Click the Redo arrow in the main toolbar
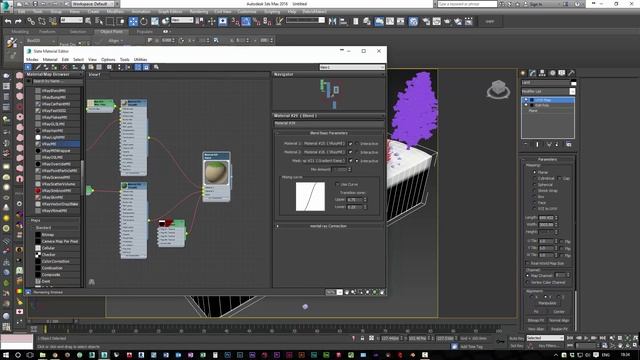640x360 pixels. pos(18,21)
